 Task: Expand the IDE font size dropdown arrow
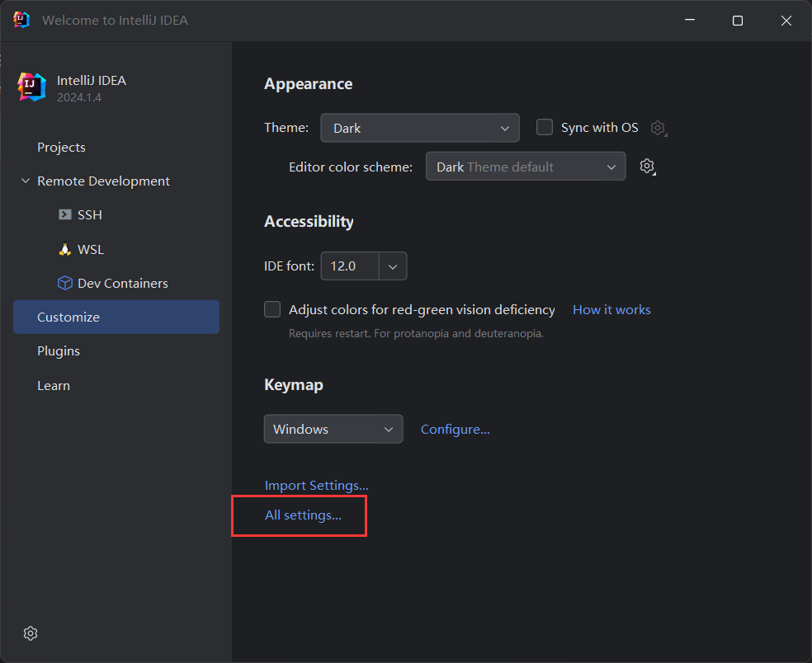coord(393,266)
